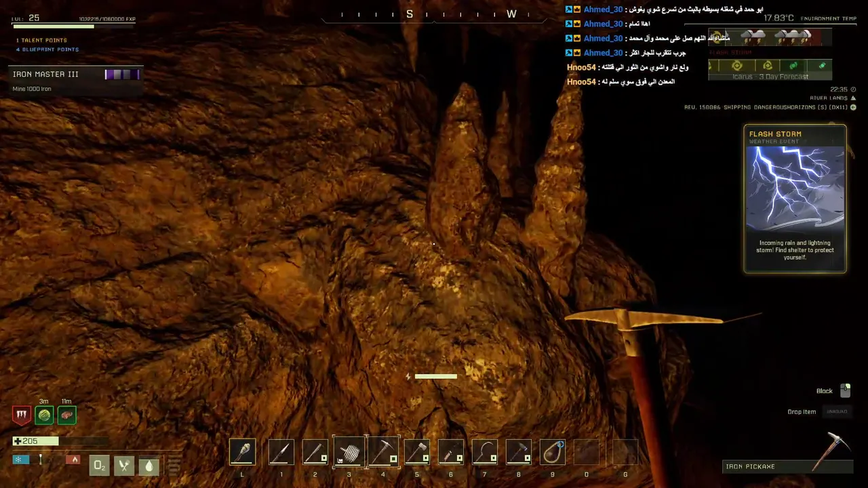The height and width of the screenshot is (488, 868).
Task: Select the pickaxe in hotbar slot 4
Action: [x=383, y=453]
